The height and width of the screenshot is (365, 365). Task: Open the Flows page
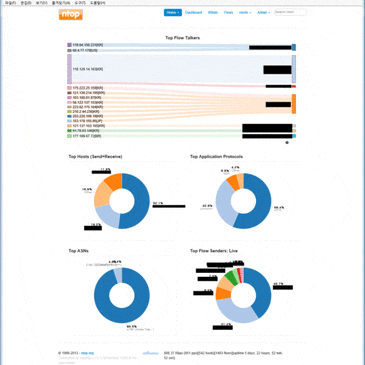[228, 12]
